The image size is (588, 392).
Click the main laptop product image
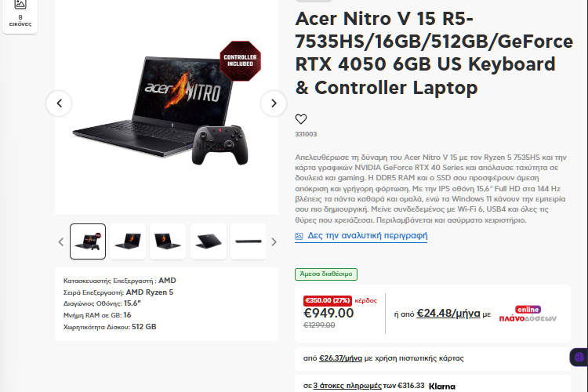tap(166, 107)
